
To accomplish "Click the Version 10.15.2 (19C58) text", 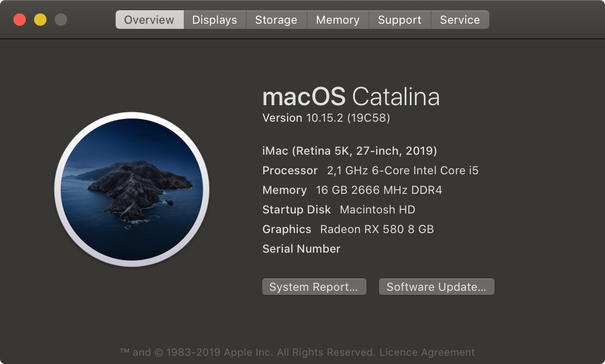I will pyautogui.click(x=326, y=118).
